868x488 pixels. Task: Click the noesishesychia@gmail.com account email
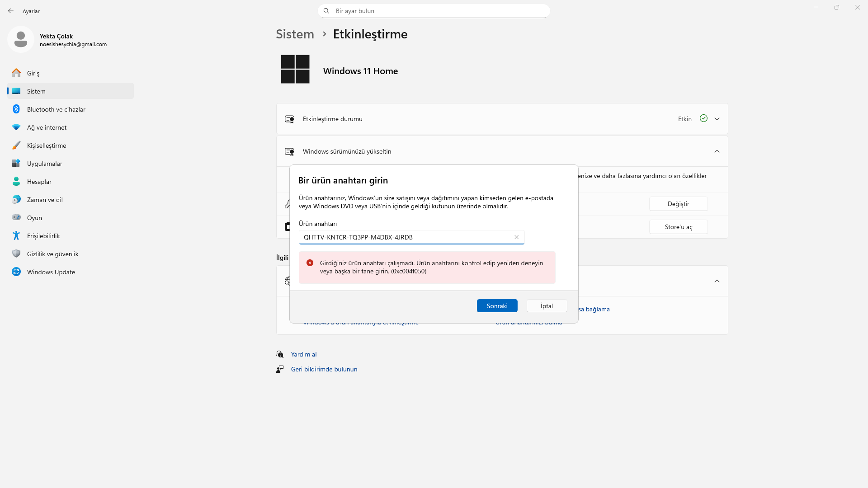pos(73,44)
